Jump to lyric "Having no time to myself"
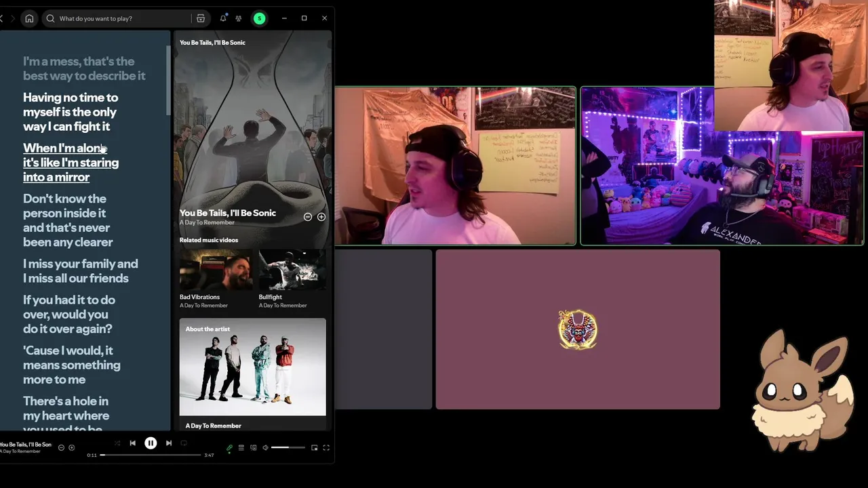Screen dimensions: 868x488 [71, 112]
